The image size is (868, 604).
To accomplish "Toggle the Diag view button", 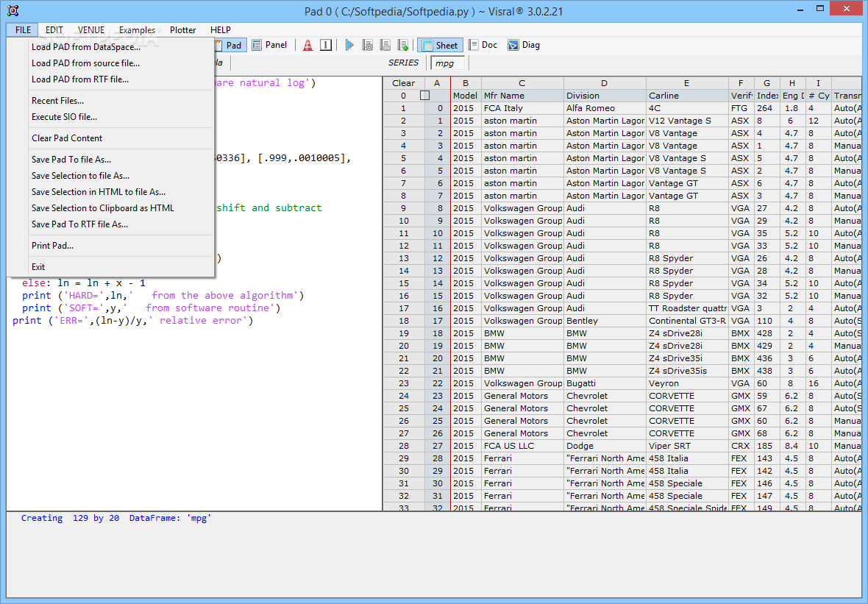I will [x=524, y=46].
